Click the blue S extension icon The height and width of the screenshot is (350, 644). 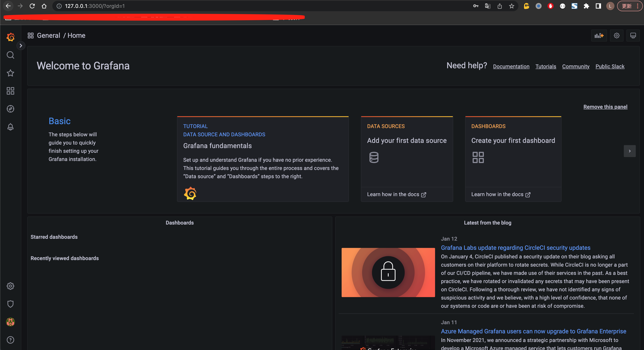click(x=574, y=6)
